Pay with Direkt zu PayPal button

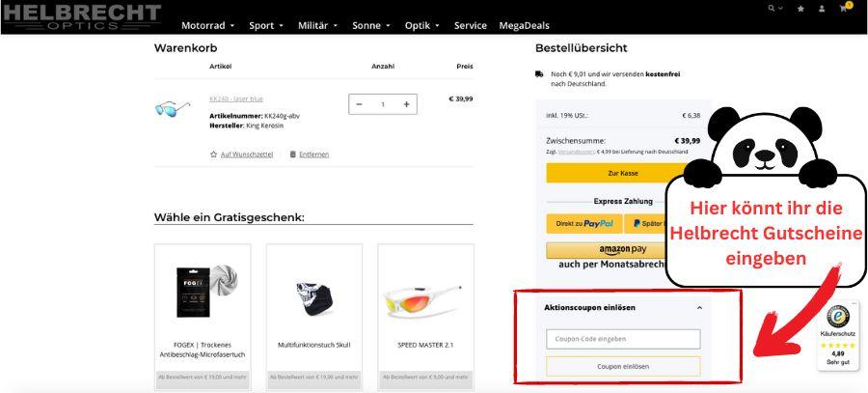tap(584, 223)
